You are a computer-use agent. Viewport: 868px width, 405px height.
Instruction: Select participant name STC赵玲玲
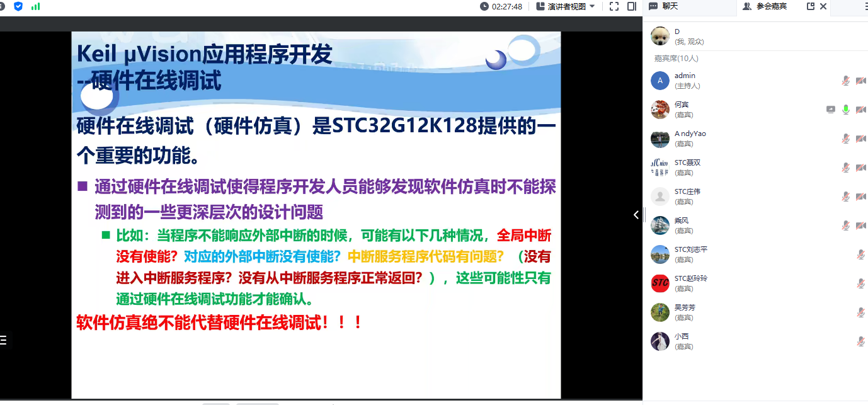tap(691, 278)
